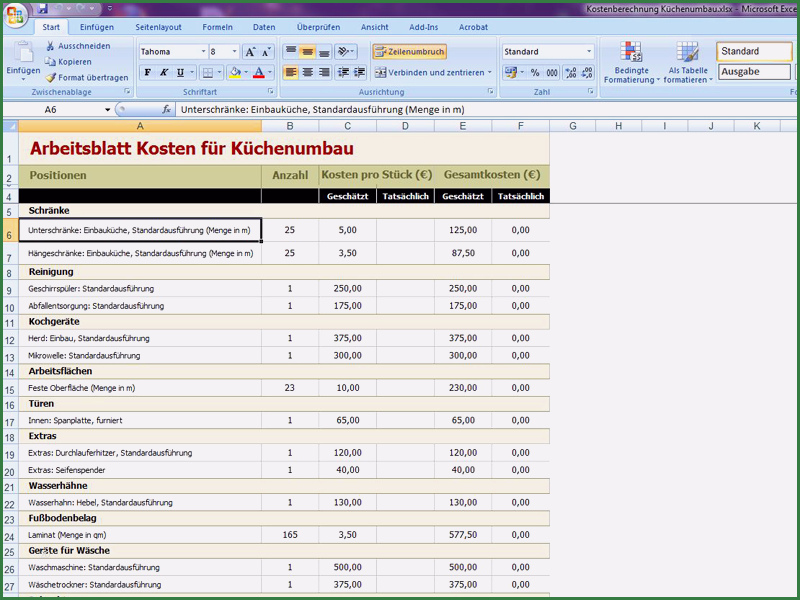Open the Formeln ribbon tab
Viewport: 800px width, 600px height.
pos(217,28)
